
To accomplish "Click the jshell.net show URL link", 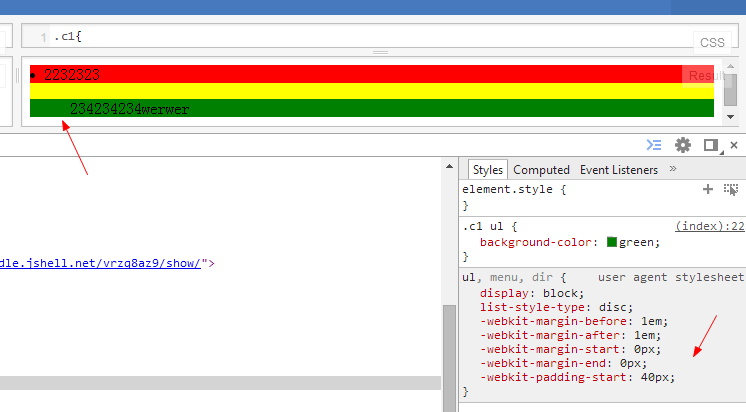I will tap(102, 263).
